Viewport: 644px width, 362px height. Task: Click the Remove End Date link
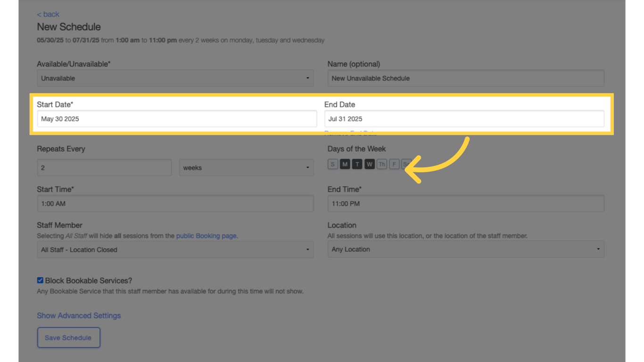[350, 133]
